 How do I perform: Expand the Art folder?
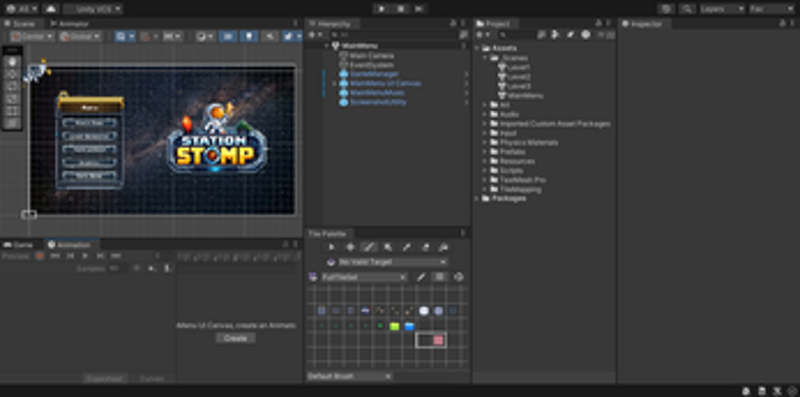[x=485, y=105]
